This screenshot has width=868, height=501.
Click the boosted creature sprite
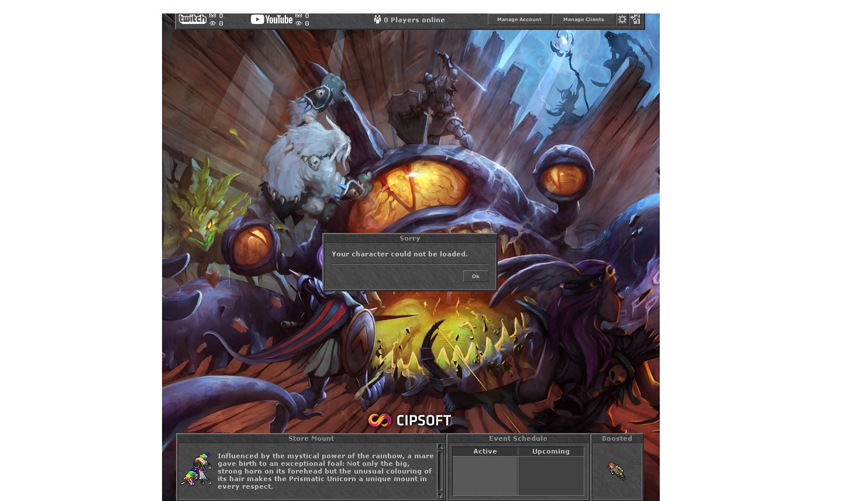[x=616, y=470]
